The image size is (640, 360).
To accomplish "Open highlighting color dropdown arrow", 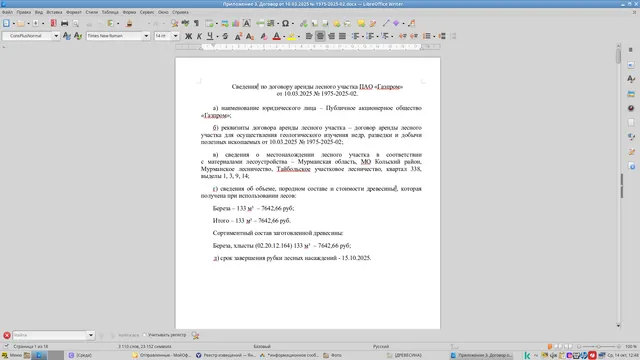I will [299, 36].
